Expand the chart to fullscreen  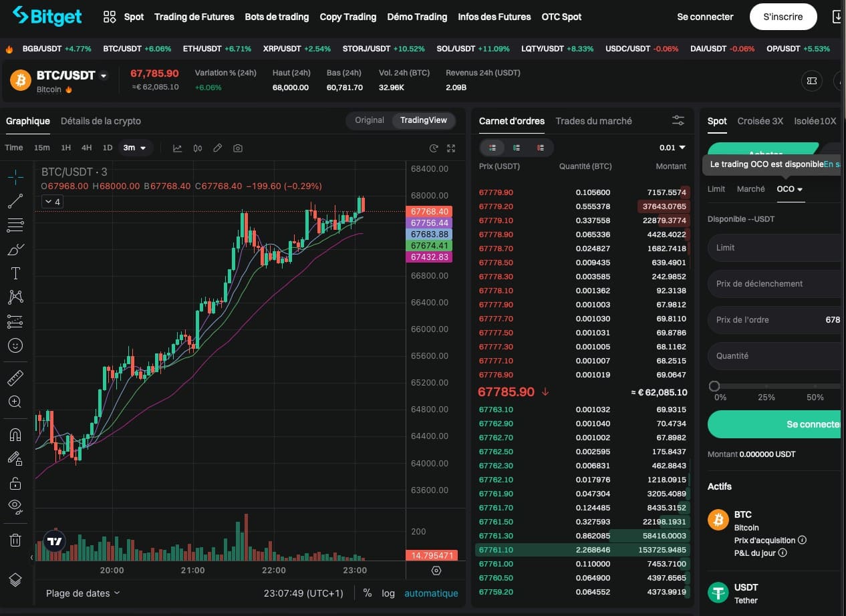click(x=452, y=148)
